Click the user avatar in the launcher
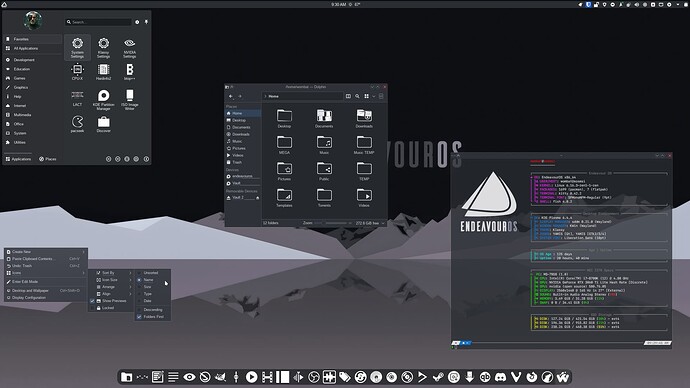 click(33, 21)
